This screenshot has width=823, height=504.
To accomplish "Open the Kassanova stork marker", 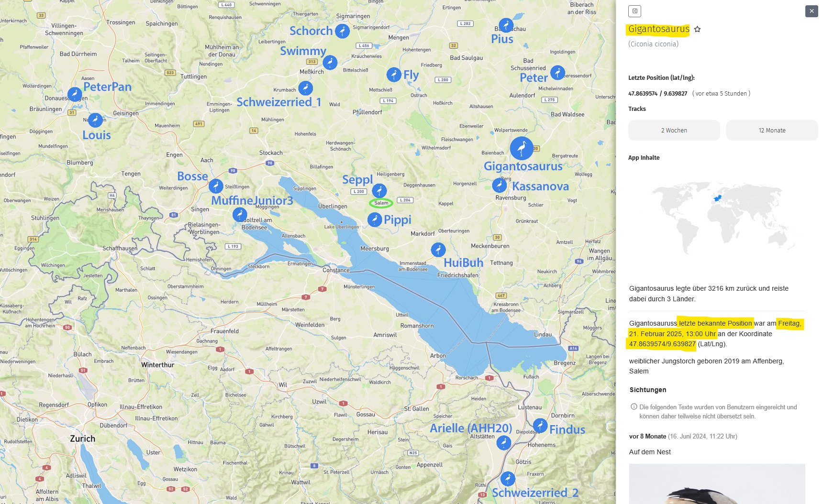I will (x=499, y=185).
